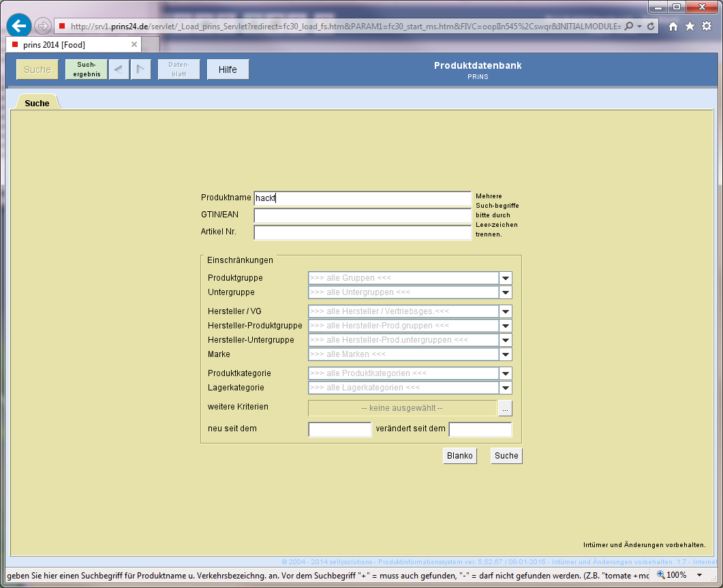Viewport: 723px width, 588px height.
Task: Expand the Untergruppe dropdown
Action: 506,292
